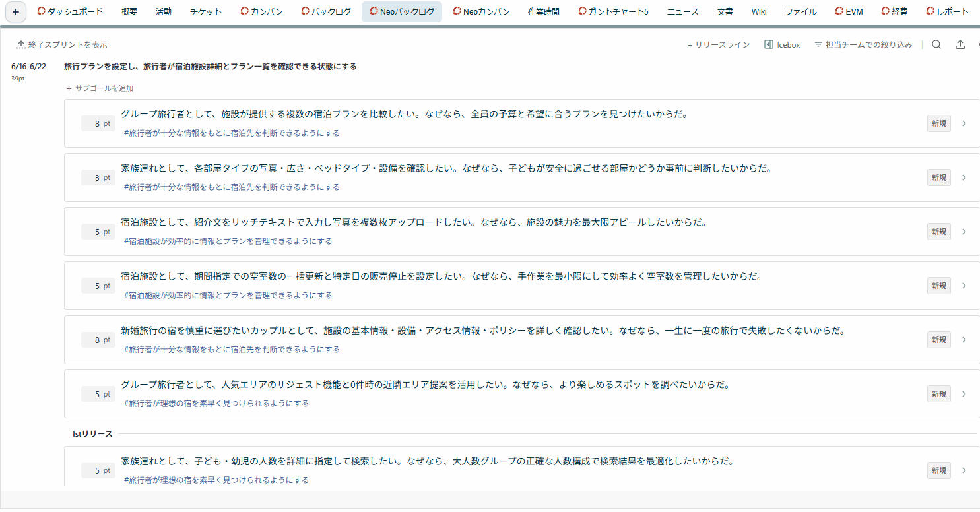Open 新規 status of 新婚旅行の宿 story
The height and width of the screenshot is (512, 980).
[939, 340]
